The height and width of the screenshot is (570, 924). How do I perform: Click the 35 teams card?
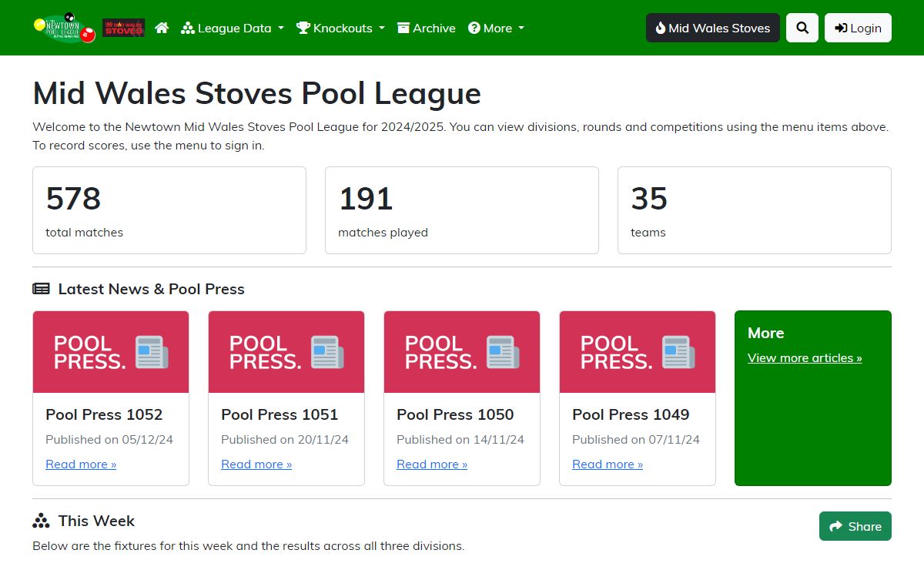(755, 210)
